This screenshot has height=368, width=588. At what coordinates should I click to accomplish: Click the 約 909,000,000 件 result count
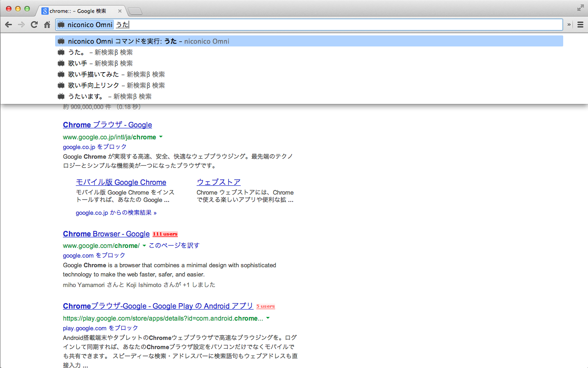tap(87, 107)
